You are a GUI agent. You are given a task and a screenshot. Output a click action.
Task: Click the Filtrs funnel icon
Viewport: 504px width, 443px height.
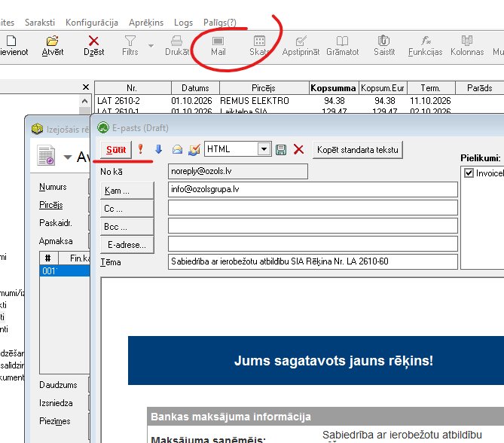(130, 41)
